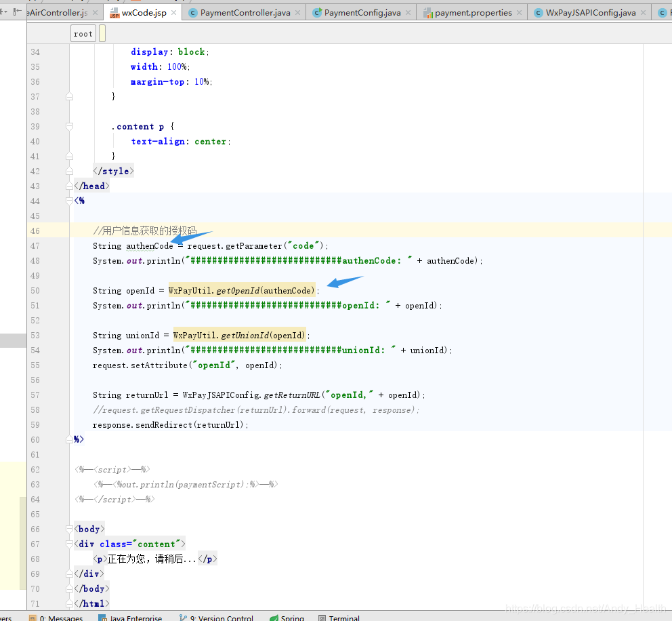Click line number 50 in the gutter

[35, 291]
